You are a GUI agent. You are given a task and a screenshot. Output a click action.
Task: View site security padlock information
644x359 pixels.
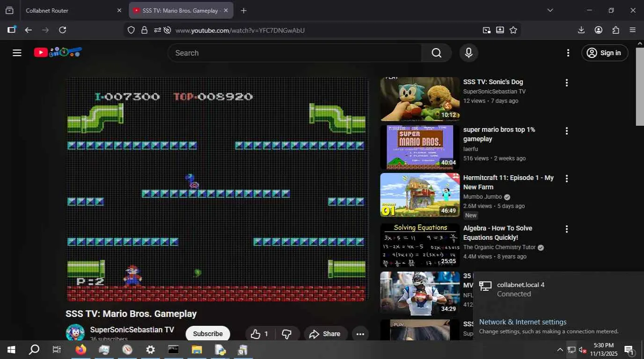click(x=144, y=30)
